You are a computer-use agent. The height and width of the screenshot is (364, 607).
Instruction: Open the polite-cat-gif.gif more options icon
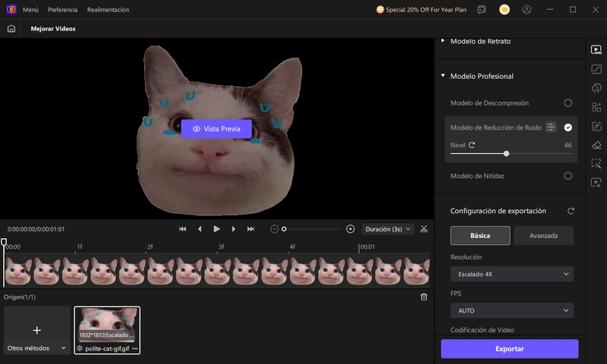tap(135, 349)
